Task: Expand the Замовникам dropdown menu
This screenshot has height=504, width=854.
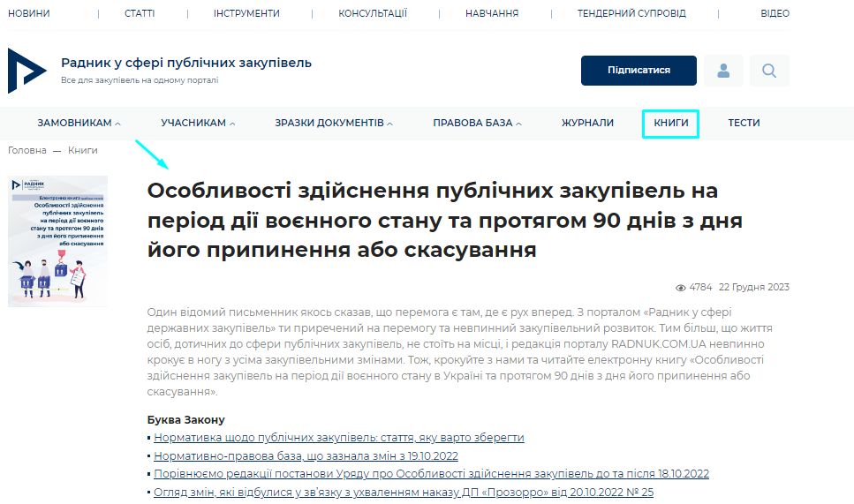Action: (79, 123)
